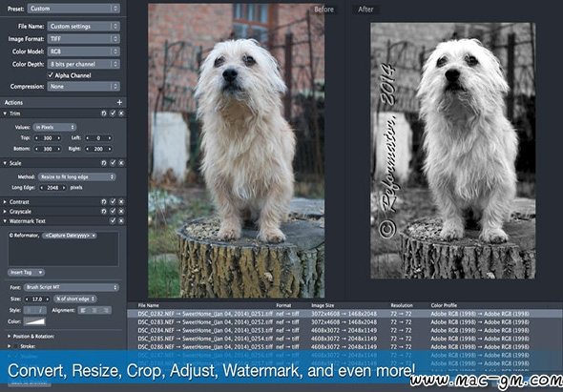The height and width of the screenshot is (392, 563).
Task: Select the DSC_0284.NEF file row
Action: (x=344, y=330)
